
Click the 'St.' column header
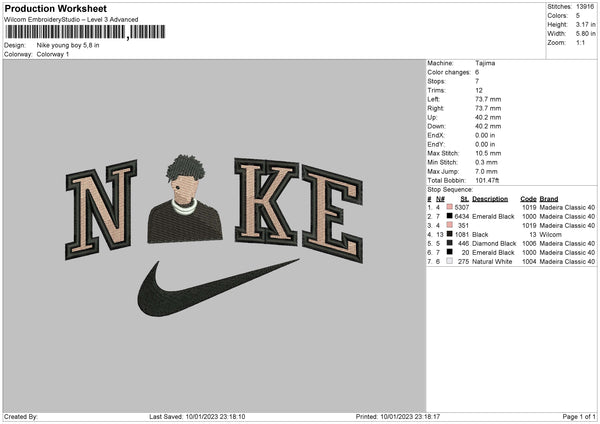pos(465,199)
